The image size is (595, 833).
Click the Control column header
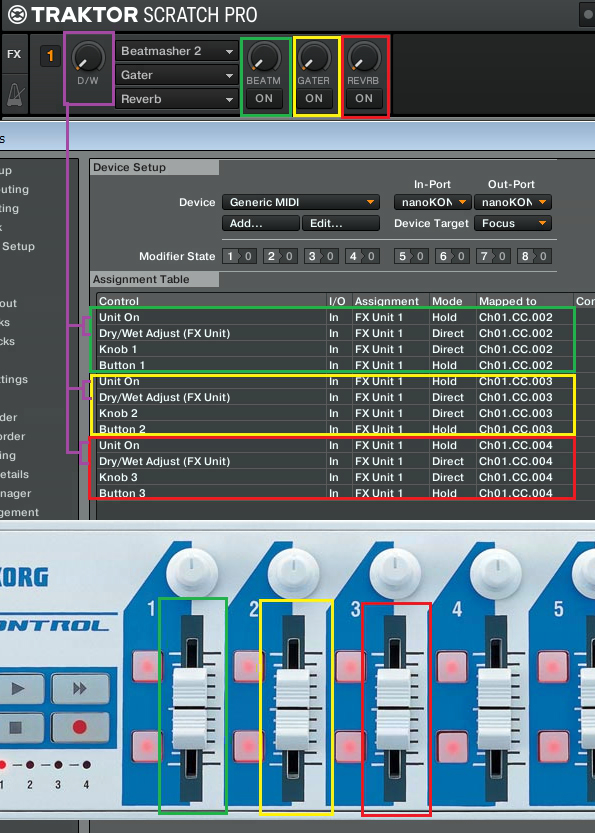[211, 301]
